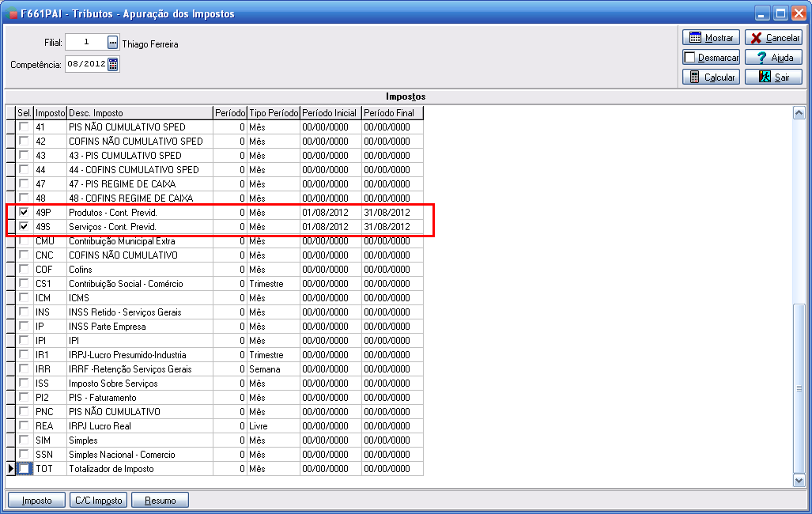Click scrollbar up arrow of Impostos grid
This screenshot has width=812, height=514.
click(x=799, y=113)
